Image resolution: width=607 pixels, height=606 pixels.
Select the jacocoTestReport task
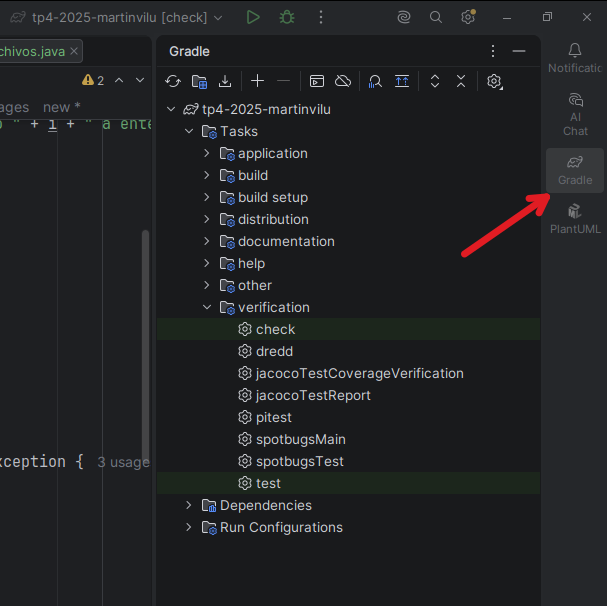coord(348,395)
